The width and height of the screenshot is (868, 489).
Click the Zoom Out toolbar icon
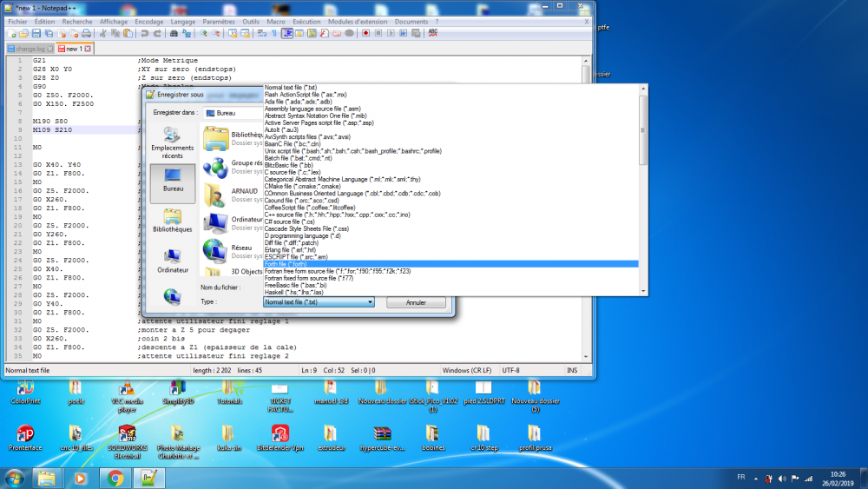(x=216, y=33)
